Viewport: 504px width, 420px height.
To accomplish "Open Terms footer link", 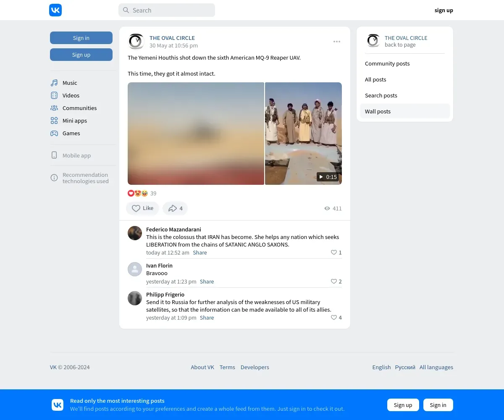I will [x=227, y=367].
